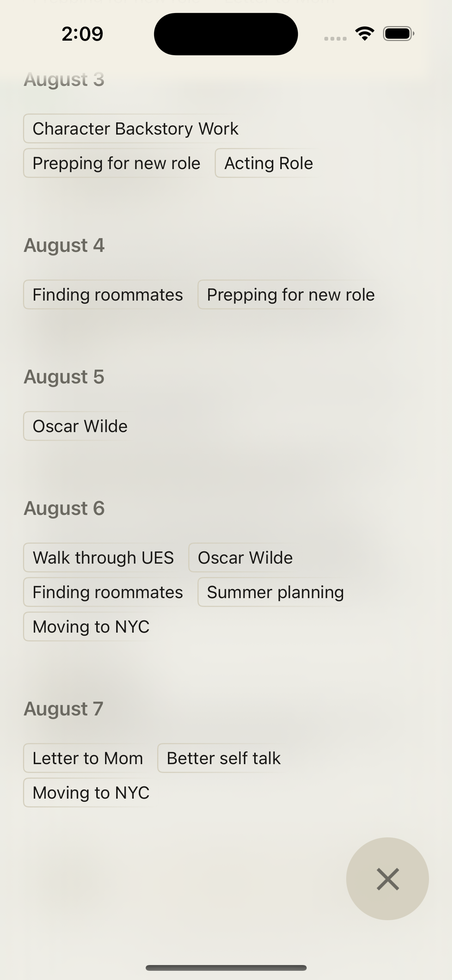452x980 pixels.
Task: Tap the Wi-Fi status icon
Action: pos(365,34)
